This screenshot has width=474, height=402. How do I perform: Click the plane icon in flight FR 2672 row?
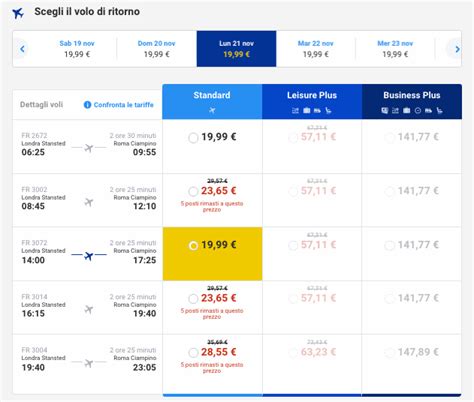pos(89,147)
